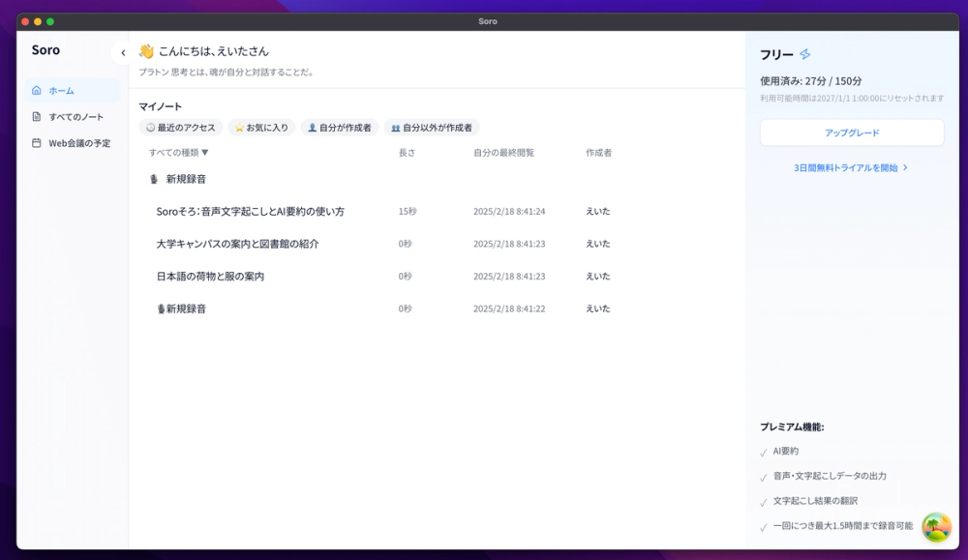968x560 pixels.
Task: Open the 新規録音 note dated 8:41:22
Action: [x=182, y=309]
